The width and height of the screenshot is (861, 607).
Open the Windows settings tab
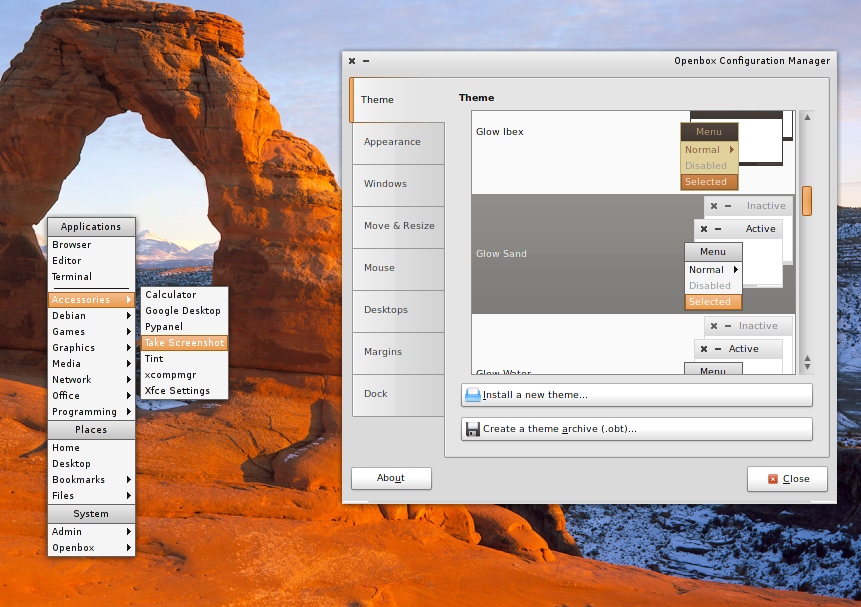coord(398,184)
